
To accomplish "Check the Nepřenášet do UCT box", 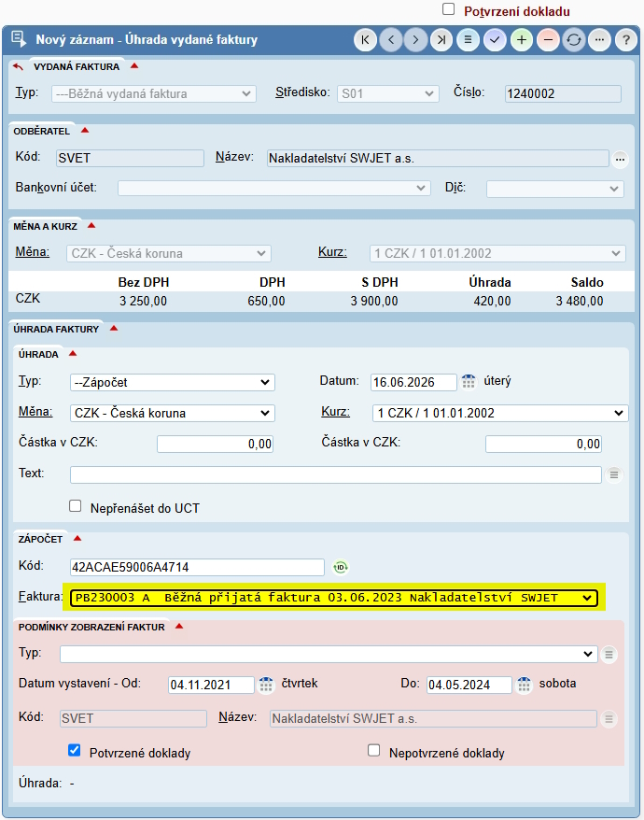I will [x=76, y=505].
